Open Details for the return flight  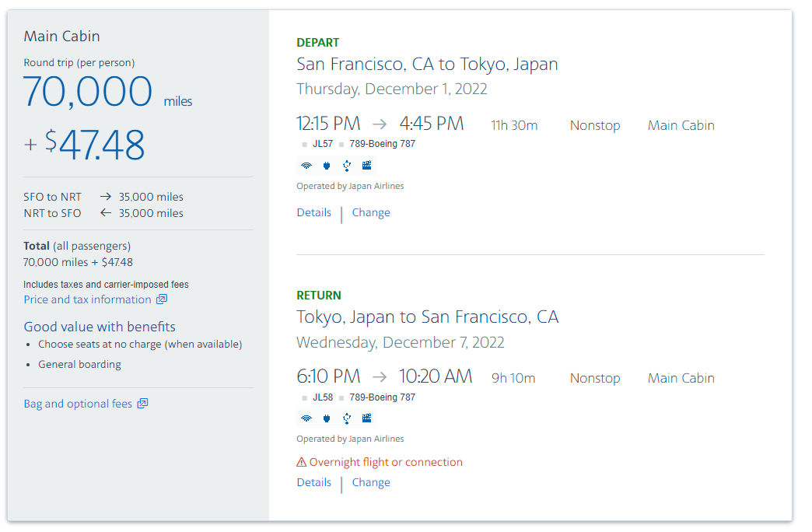pyautogui.click(x=314, y=482)
